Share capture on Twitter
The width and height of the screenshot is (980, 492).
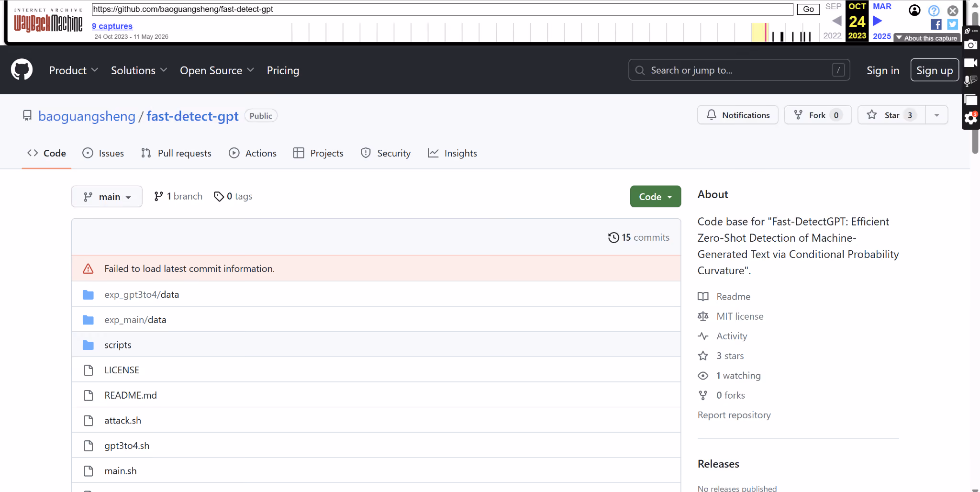[952, 24]
